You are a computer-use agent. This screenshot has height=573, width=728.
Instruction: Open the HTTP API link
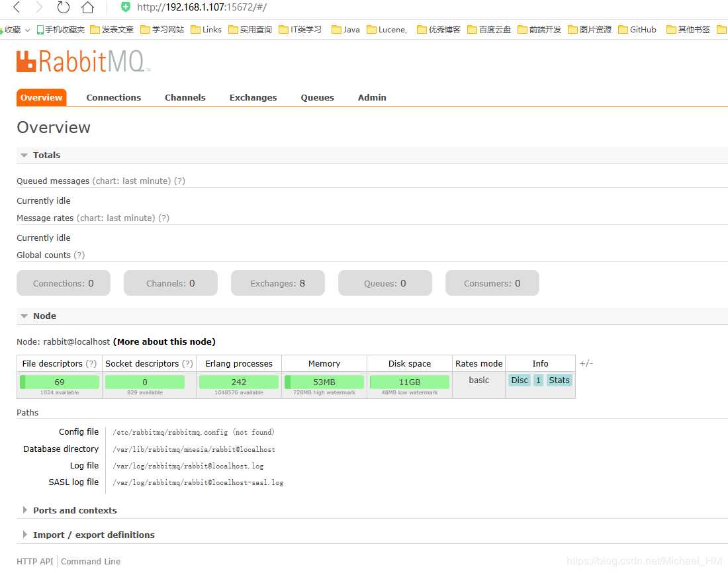pyautogui.click(x=35, y=561)
